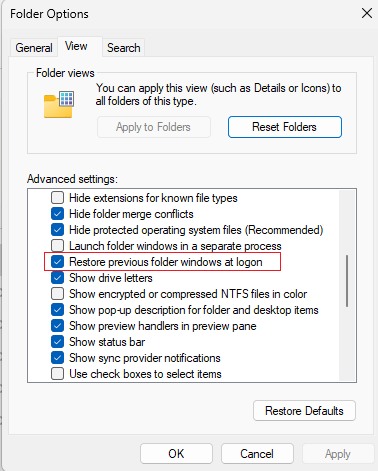
Task: Click the Advanced settings scrollbar thumb
Action: [347, 281]
